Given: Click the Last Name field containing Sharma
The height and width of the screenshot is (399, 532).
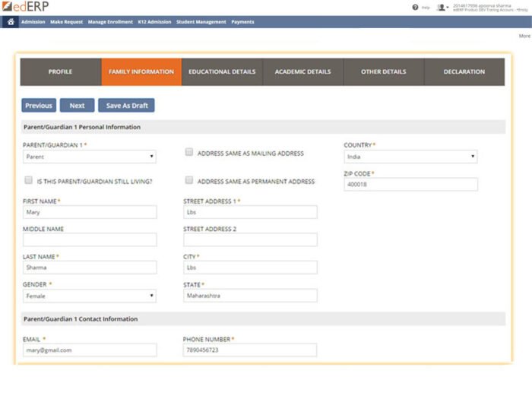Looking at the screenshot, I should click(x=90, y=268).
